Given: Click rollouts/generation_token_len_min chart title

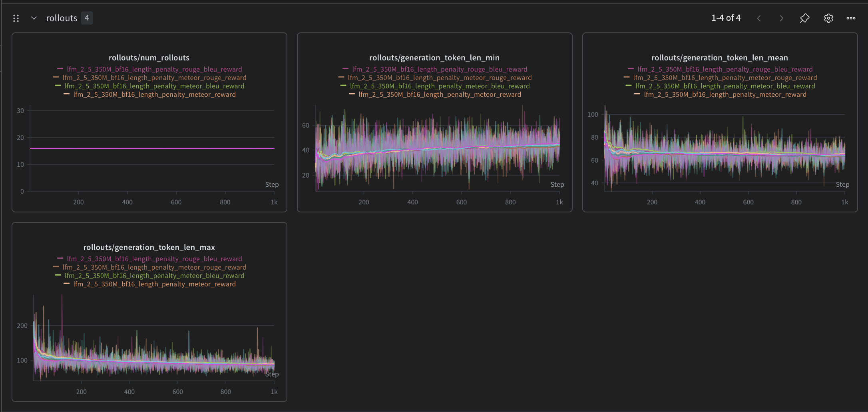Looking at the screenshot, I should pos(434,58).
